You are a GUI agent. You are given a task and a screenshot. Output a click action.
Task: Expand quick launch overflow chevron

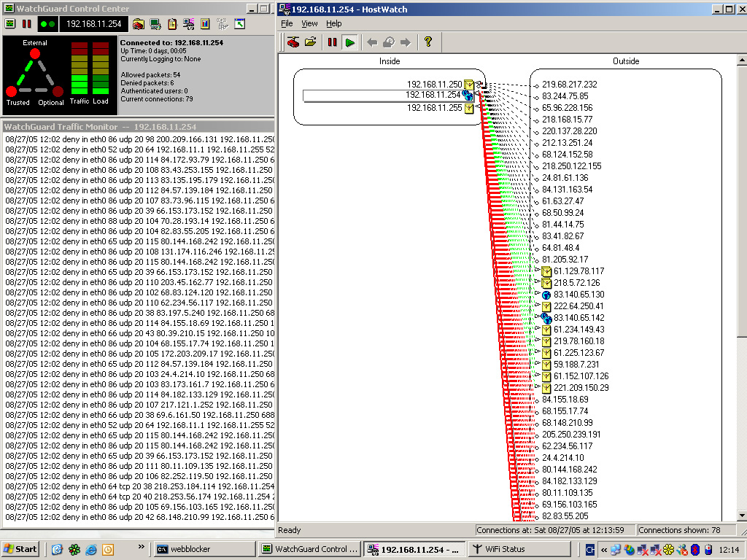coord(141,547)
